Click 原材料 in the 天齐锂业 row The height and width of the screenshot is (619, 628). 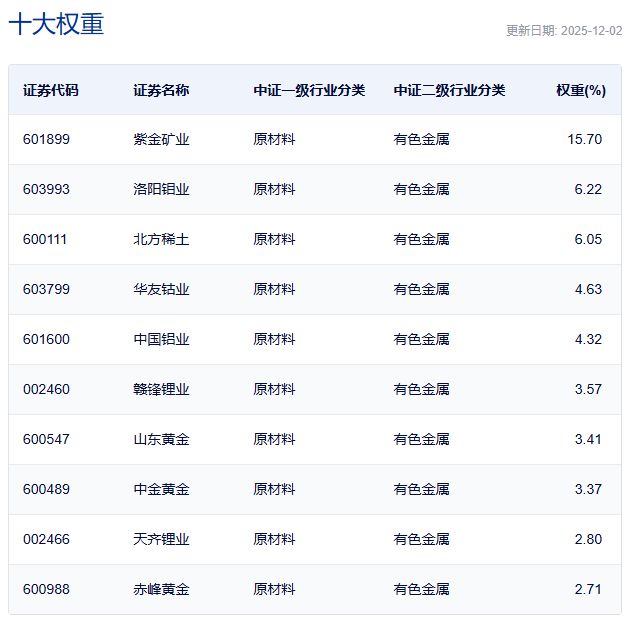coord(274,539)
